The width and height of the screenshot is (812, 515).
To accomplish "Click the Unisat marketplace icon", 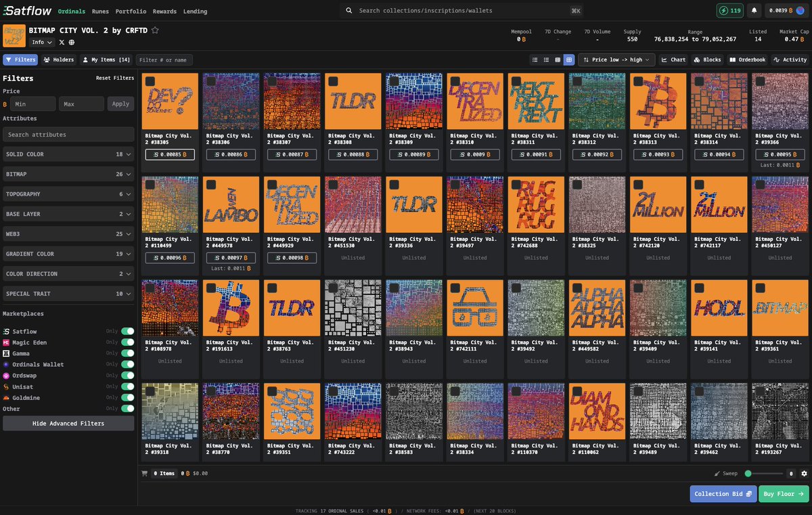I will pyautogui.click(x=6, y=386).
